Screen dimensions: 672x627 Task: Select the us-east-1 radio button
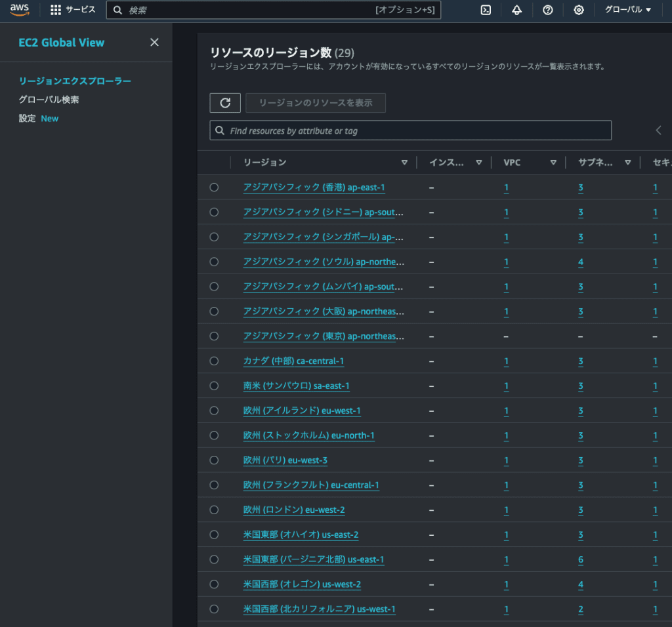214,559
